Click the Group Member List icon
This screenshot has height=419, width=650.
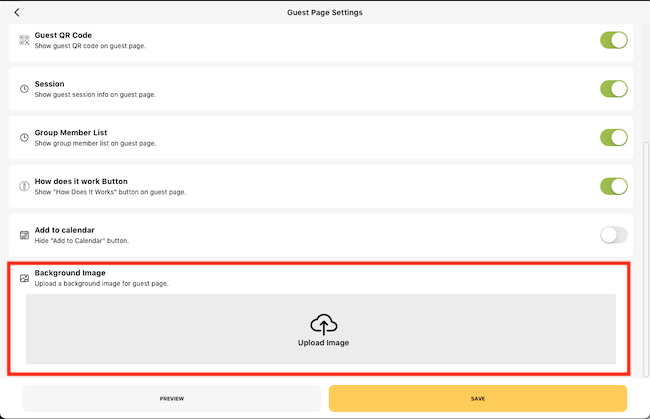(24, 138)
